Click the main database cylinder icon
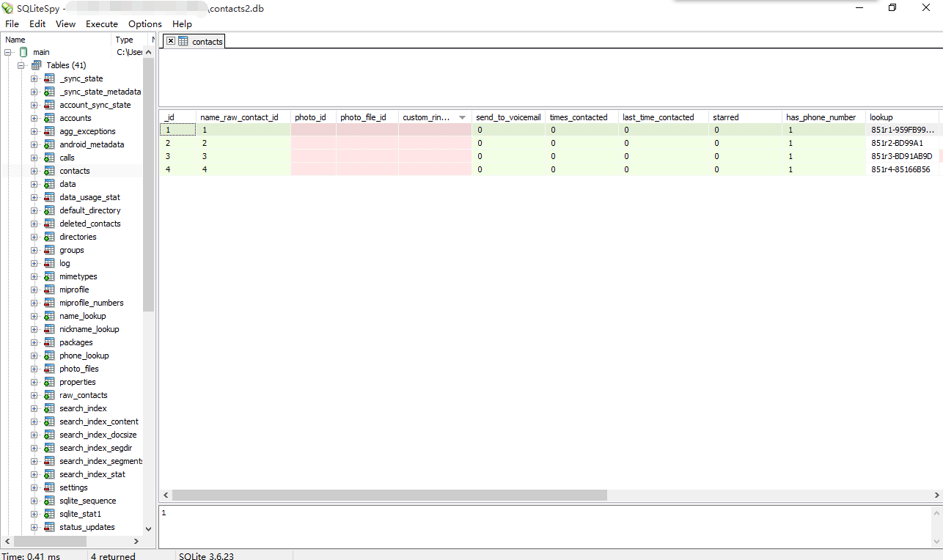The width and height of the screenshot is (943, 560). [23, 52]
